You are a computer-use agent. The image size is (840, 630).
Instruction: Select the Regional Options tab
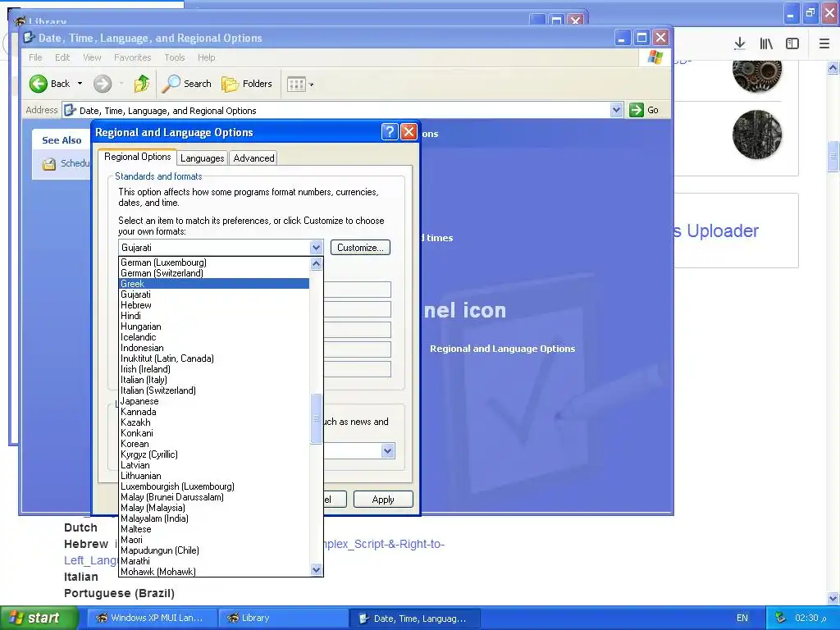tap(137, 157)
